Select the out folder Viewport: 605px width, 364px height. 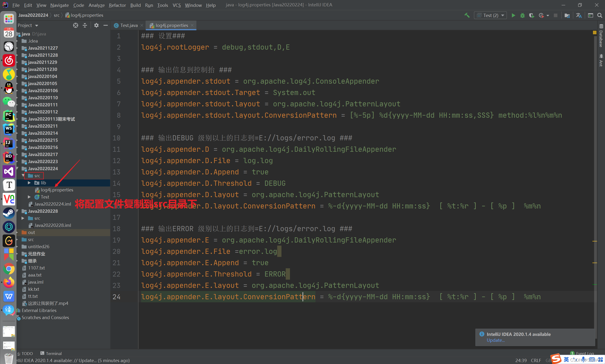[31, 232]
